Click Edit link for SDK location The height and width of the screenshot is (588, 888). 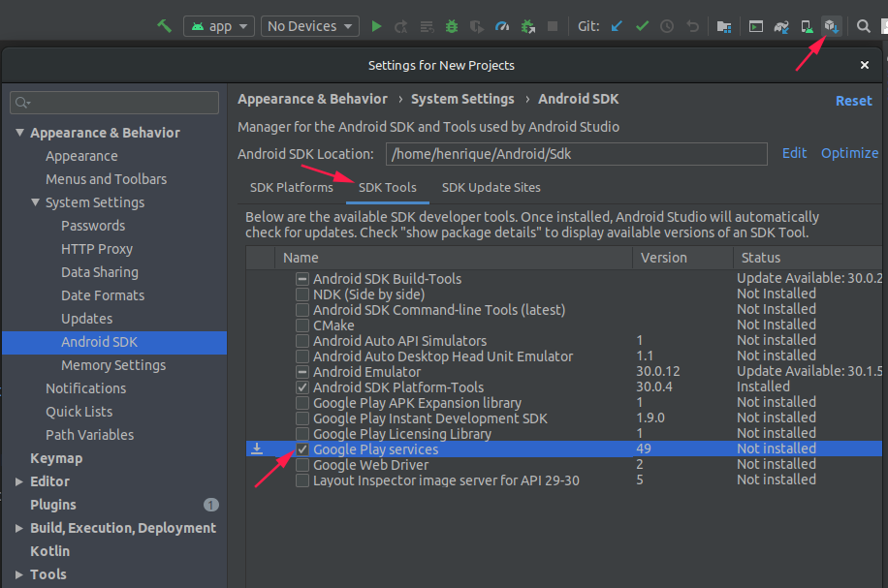(794, 153)
